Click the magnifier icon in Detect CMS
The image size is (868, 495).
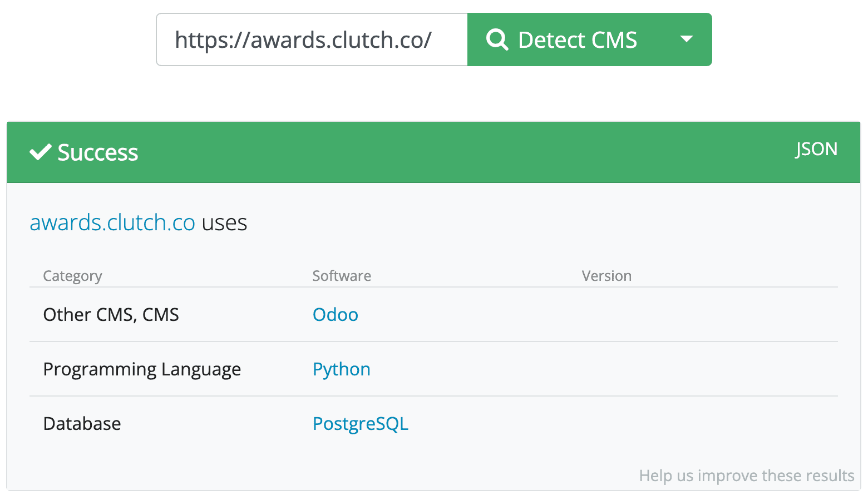click(497, 39)
